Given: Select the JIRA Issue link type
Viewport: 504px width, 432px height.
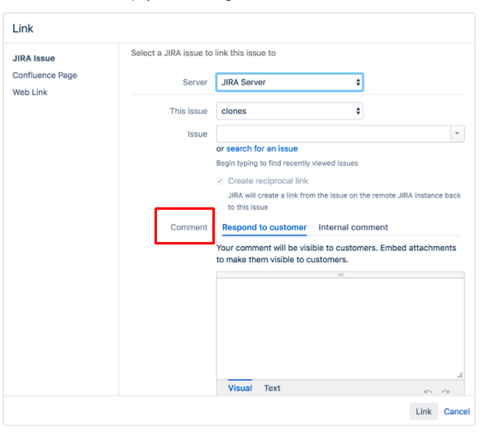Looking at the screenshot, I should click(x=34, y=58).
